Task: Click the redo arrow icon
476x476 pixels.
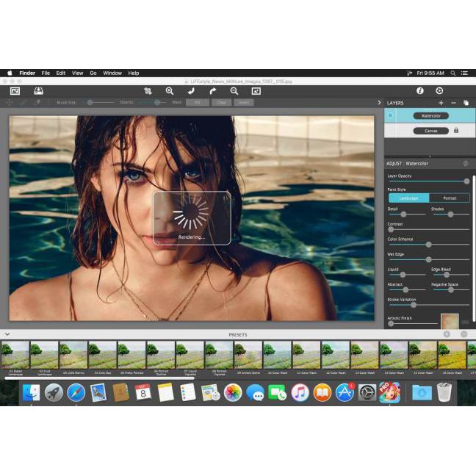Action: coord(213,91)
